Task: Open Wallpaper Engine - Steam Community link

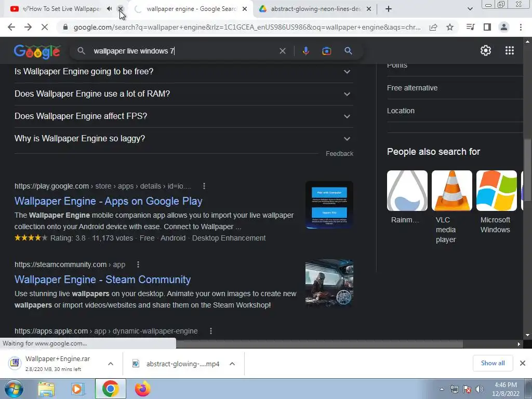Action: 102,279
